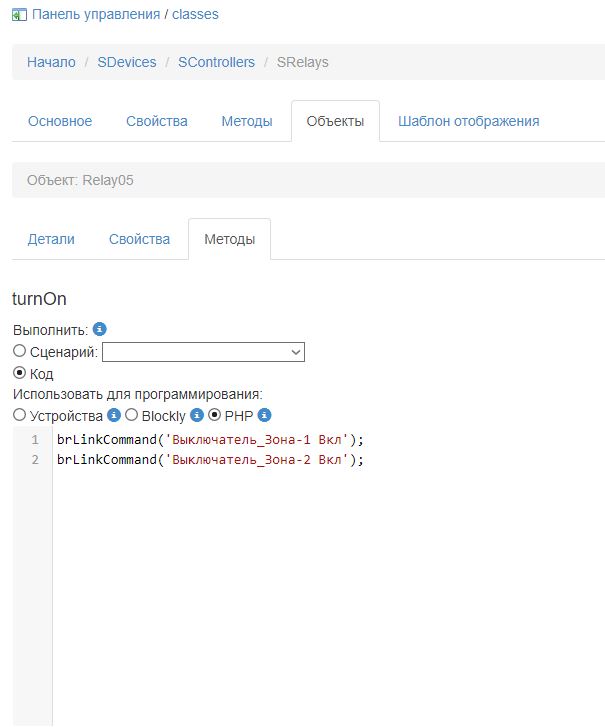605x727 pixels.
Task: Click the green back-arrow icon beside Панель управления
Action: [19, 15]
